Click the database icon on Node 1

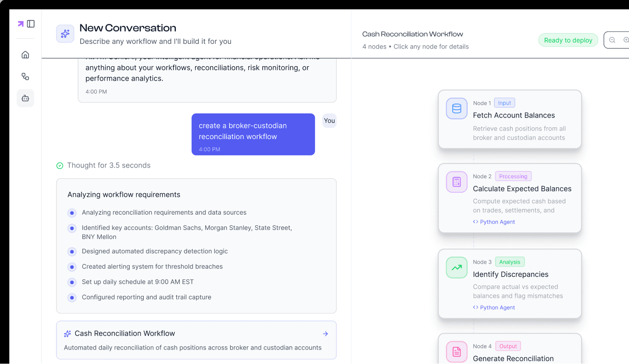click(x=457, y=109)
